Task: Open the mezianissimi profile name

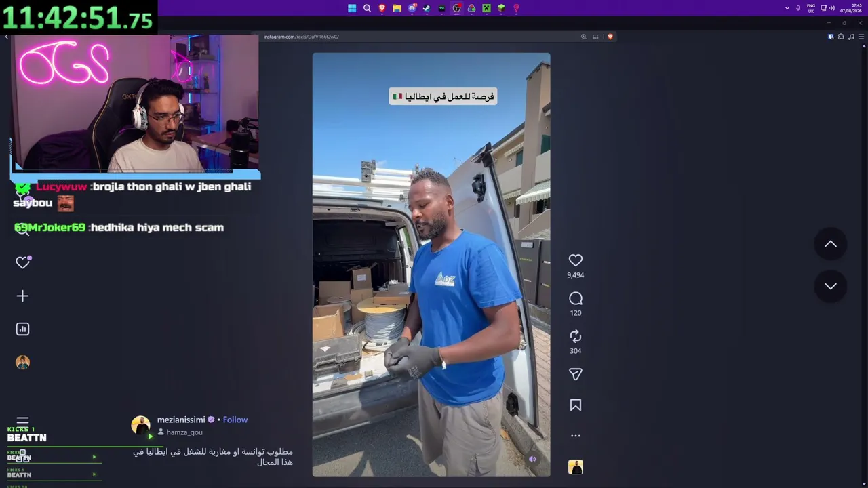Action: point(181,420)
